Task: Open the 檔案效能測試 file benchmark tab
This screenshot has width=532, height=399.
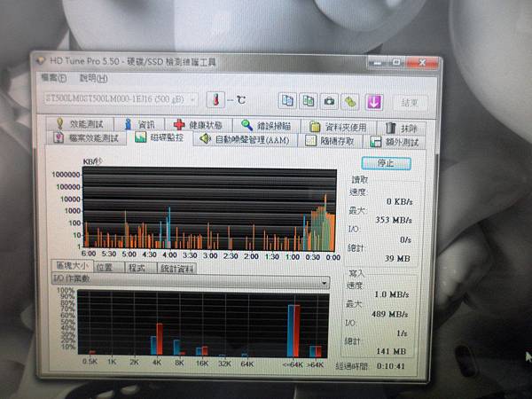Action: coord(86,138)
